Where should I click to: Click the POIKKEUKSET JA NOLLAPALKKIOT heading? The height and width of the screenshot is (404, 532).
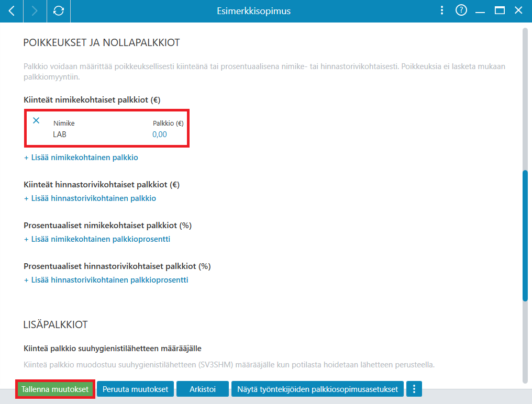point(102,42)
